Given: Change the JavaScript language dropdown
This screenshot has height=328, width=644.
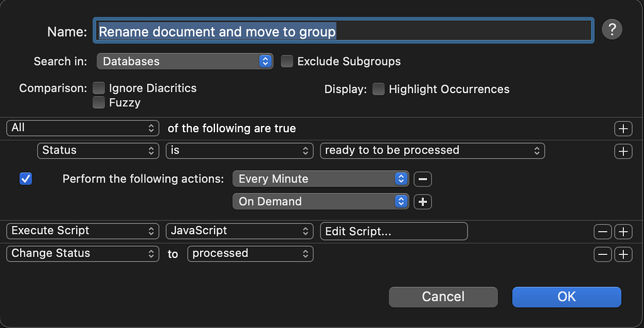Looking at the screenshot, I should pos(239,231).
